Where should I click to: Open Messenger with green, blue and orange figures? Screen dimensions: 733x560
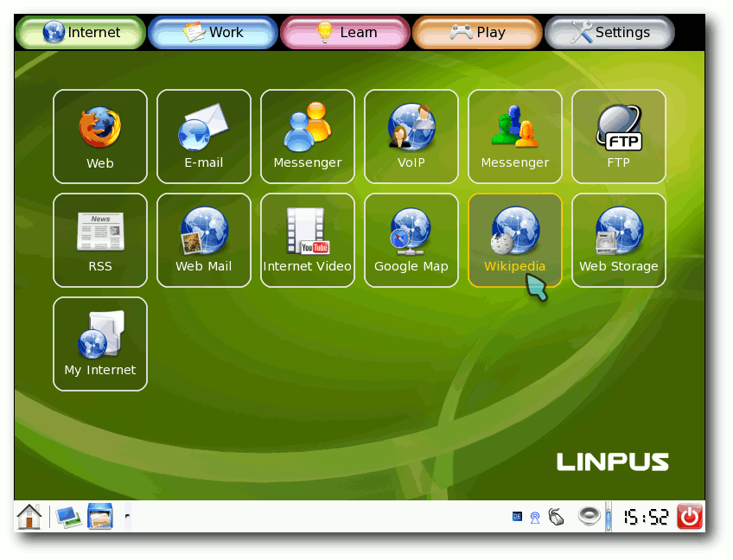tap(515, 137)
